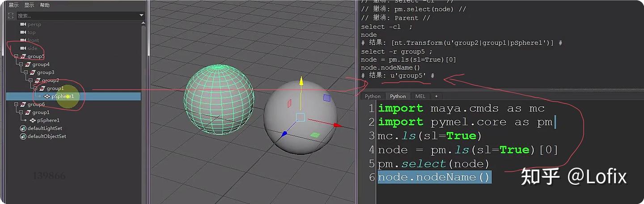Click history line 'select -r group5 ;'

pyautogui.click(x=397, y=51)
